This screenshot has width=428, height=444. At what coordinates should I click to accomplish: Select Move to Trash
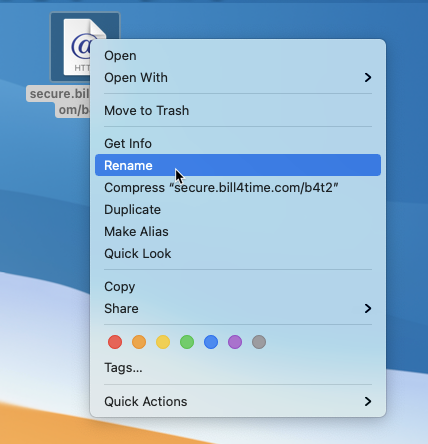click(x=238, y=111)
